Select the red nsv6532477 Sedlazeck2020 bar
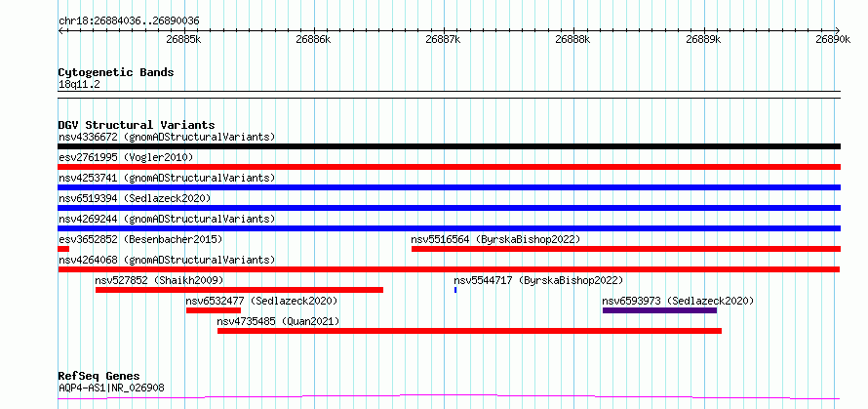The width and height of the screenshot is (868, 409). (x=214, y=310)
